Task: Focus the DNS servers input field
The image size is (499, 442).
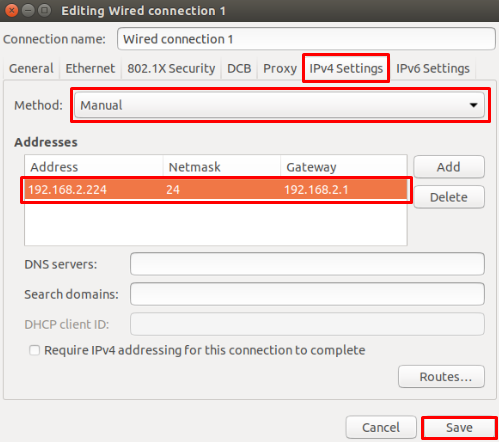Action: [x=307, y=264]
